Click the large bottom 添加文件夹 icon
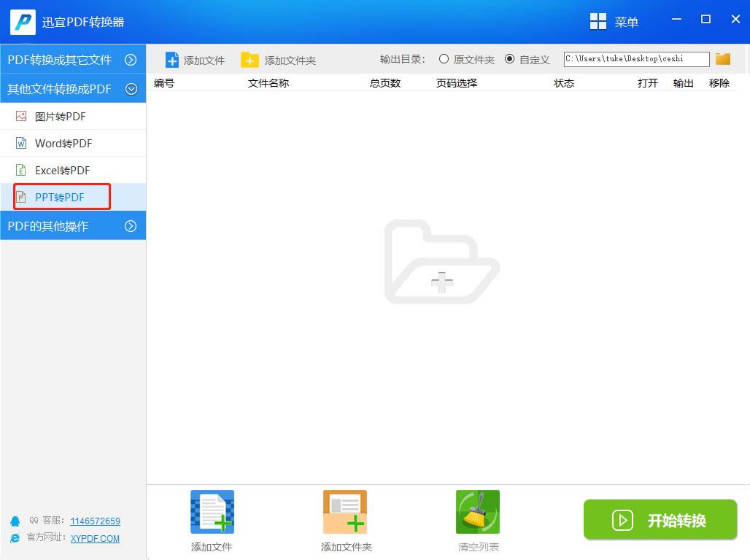Screen dimensions: 750x560 [345, 512]
